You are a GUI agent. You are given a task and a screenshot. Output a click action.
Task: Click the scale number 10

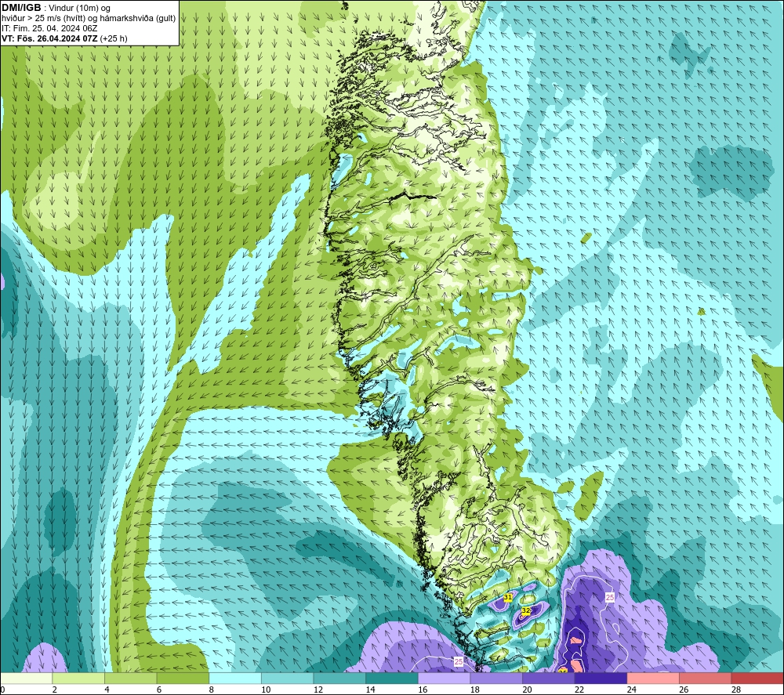pyautogui.click(x=266, y=690)
